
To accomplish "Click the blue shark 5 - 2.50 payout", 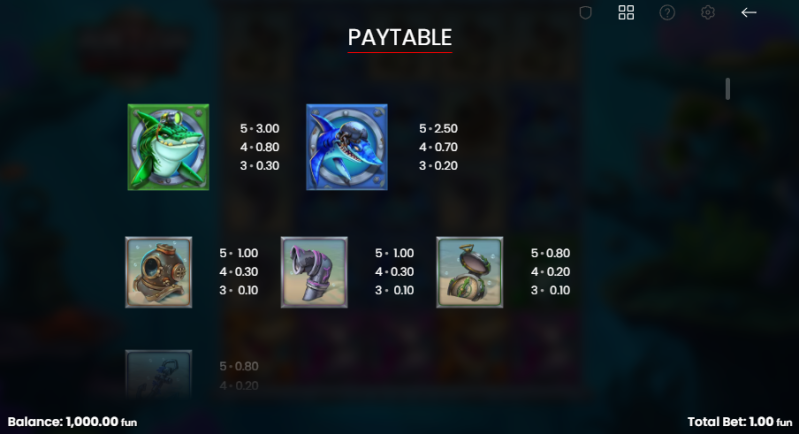I will tap(438, 128).
